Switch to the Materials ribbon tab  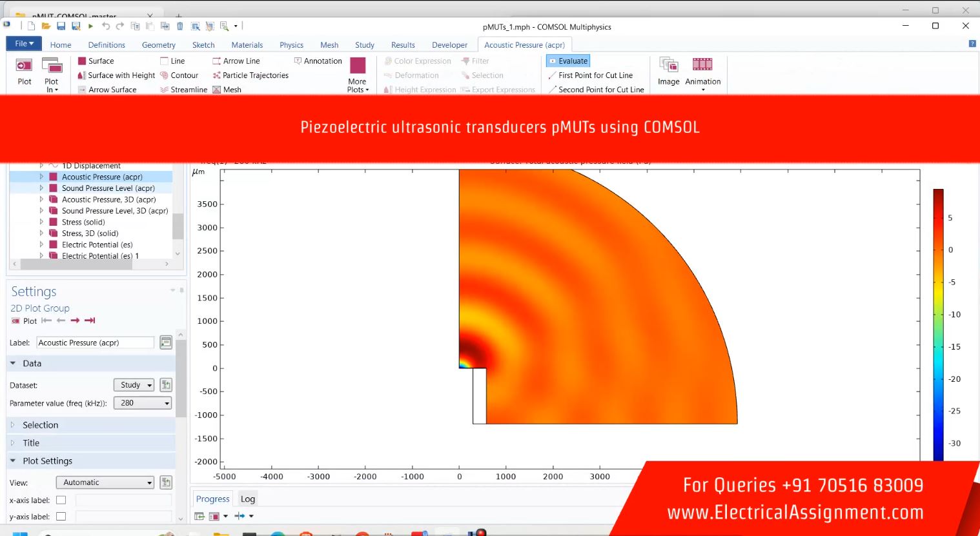click(247, 45)
